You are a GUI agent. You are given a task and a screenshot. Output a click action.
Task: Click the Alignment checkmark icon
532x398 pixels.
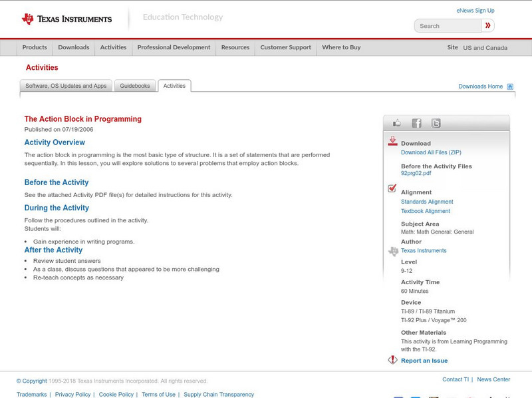(x=392, y=188)
